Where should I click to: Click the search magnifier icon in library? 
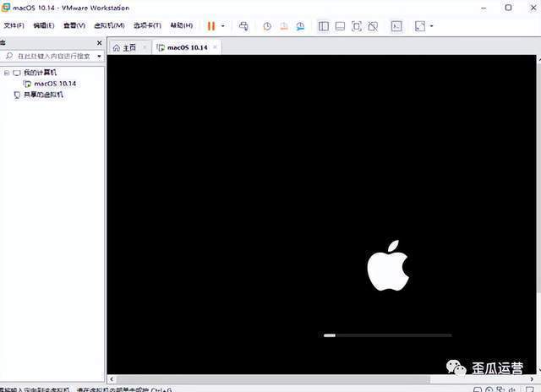point(9,56)
